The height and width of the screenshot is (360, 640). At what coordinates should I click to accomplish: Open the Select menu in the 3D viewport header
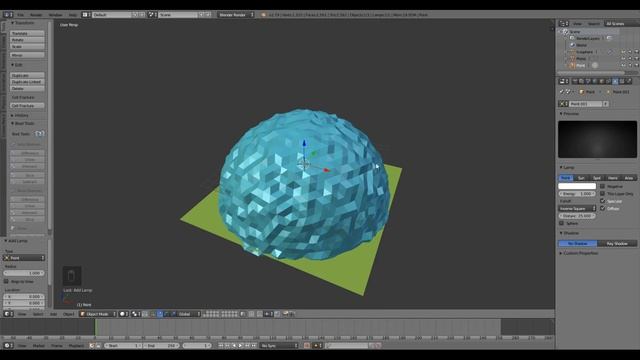point(38,314)
